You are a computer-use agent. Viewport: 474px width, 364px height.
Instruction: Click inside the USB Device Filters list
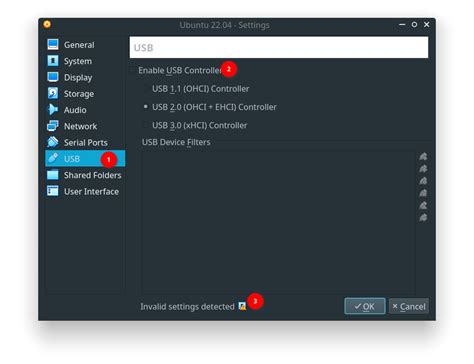(x=279, y=223)
